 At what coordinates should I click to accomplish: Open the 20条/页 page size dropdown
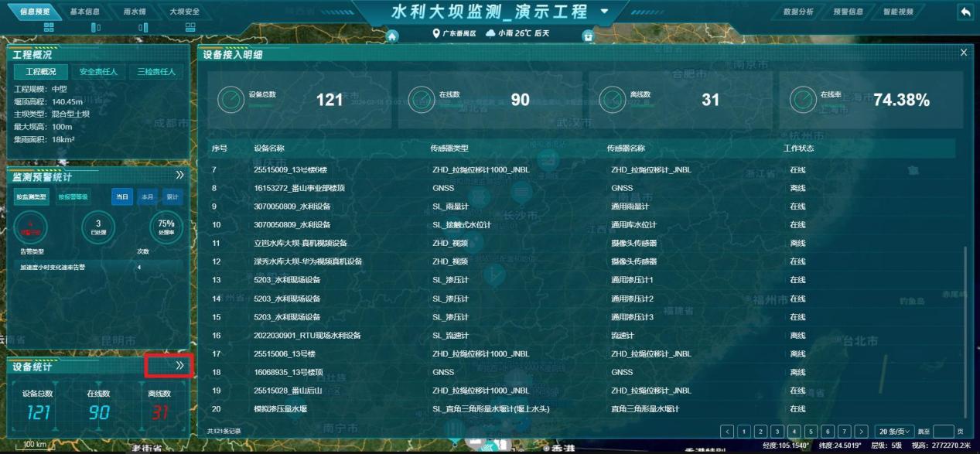(x=894, y=431)
